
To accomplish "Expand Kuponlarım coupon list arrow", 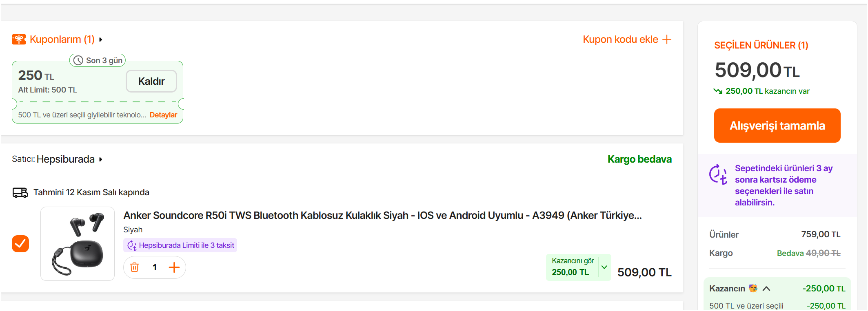I will [101, 40].
